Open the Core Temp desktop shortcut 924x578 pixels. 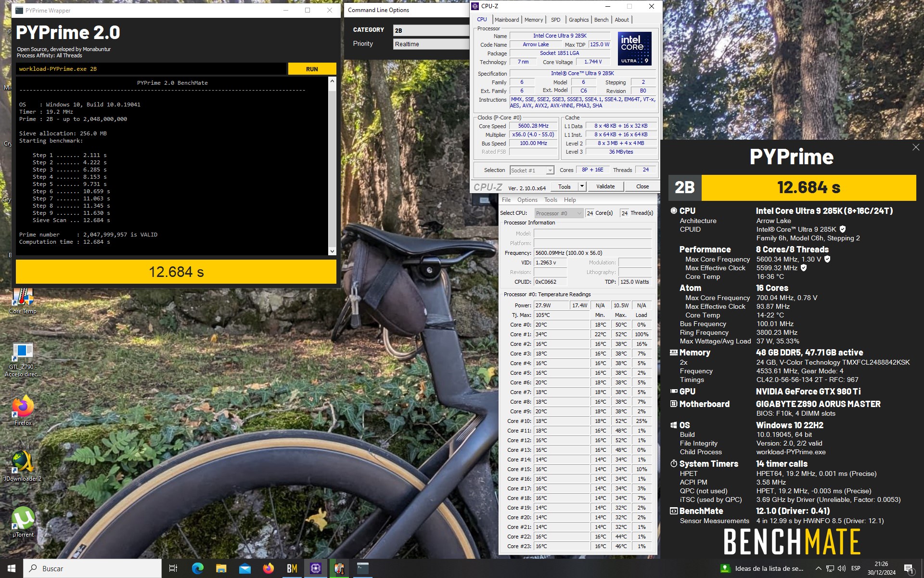(x=23, y=301)
